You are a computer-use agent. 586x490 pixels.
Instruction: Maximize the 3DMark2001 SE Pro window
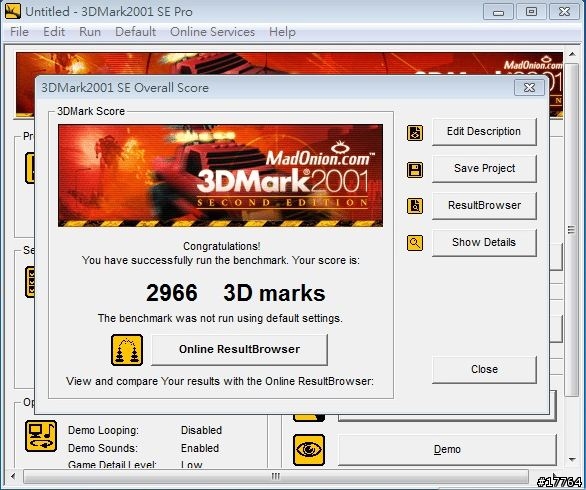point(531,12)
